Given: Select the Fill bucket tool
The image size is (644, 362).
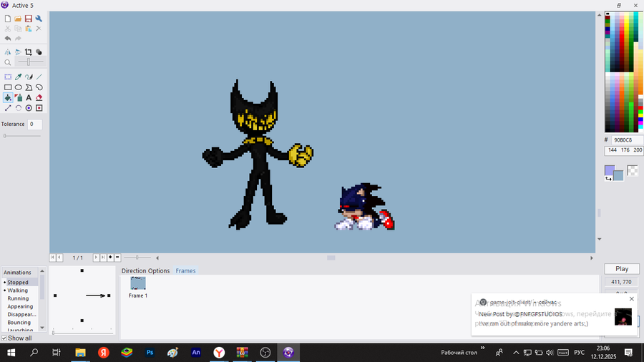Looking at the screenshot, I should coord(8,98).
